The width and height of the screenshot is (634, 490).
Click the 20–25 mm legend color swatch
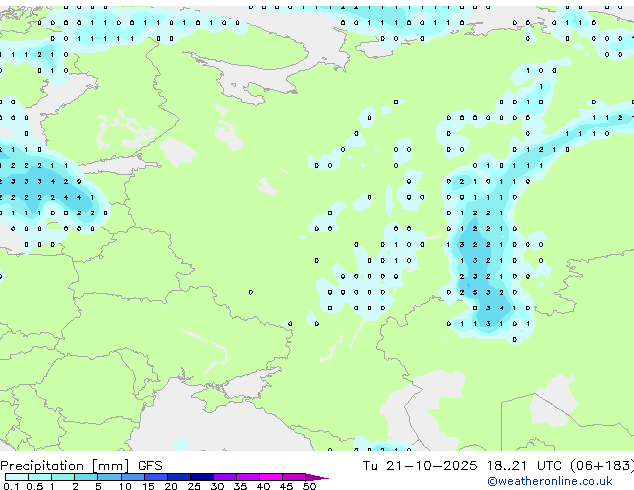(x=179, y=477)
